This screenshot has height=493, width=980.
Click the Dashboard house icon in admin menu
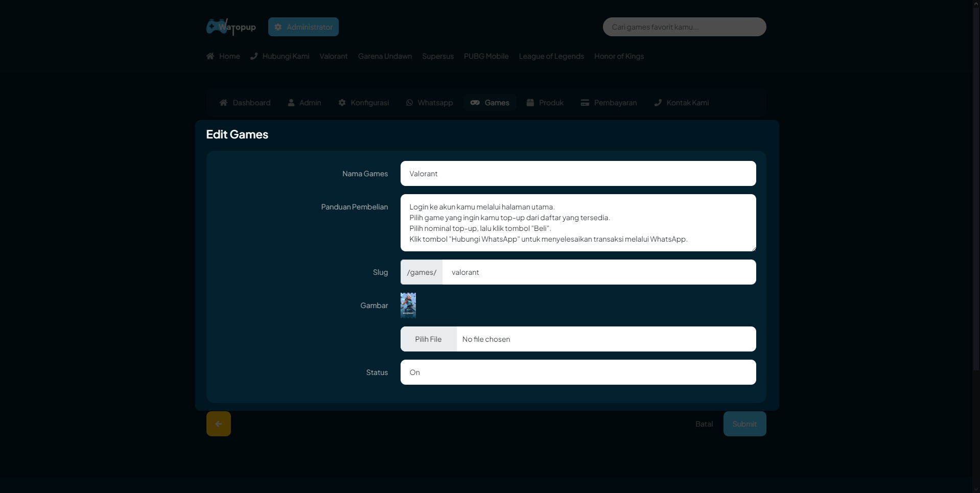pos(223,103)
